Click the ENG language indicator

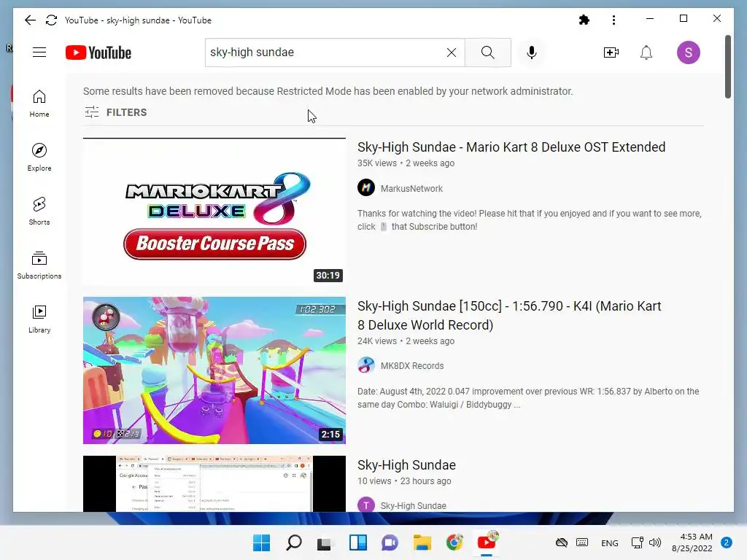tap(609, 542)
